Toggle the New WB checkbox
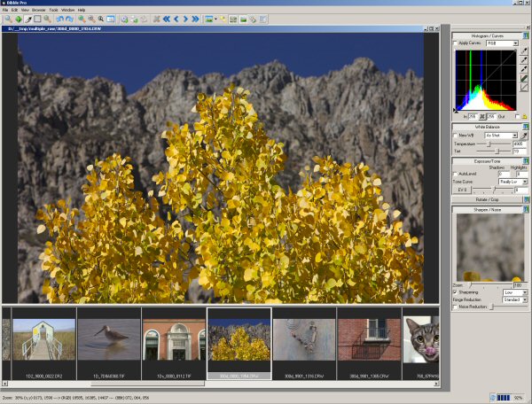 456,136
